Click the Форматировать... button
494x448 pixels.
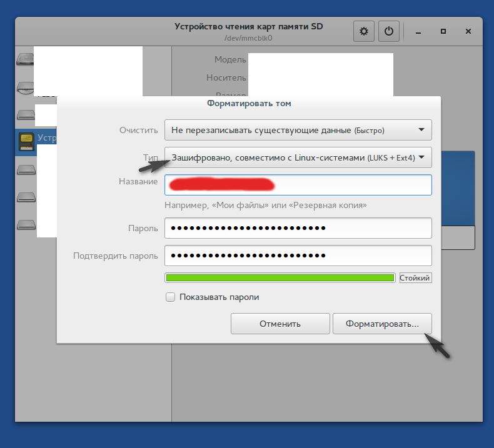(382, 324)
